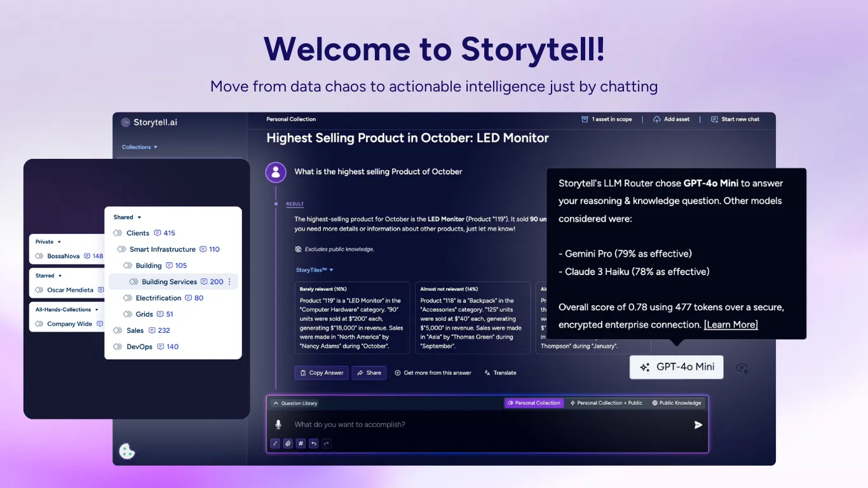868x488 pixels.
Task: Select the Translate icon under the answer
Action: point(487,372)
